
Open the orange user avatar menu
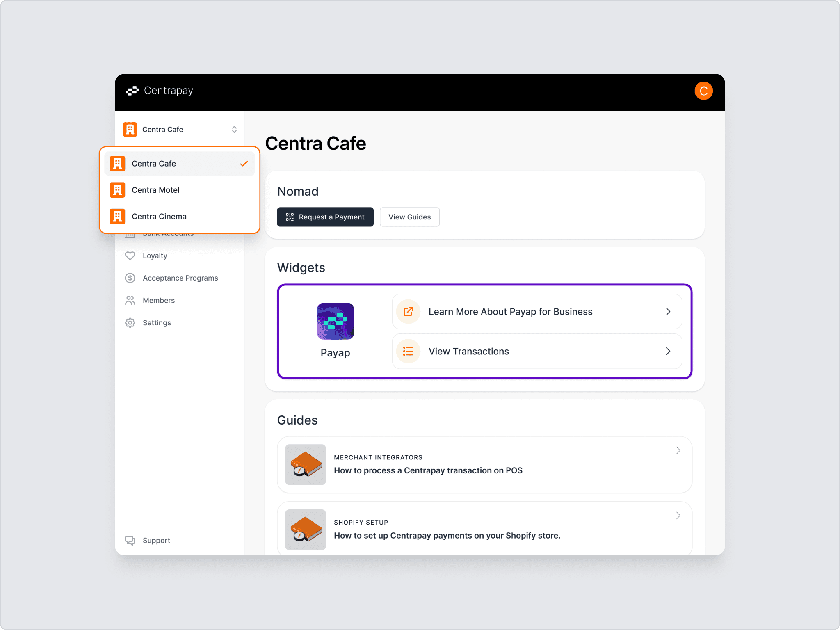703,91
